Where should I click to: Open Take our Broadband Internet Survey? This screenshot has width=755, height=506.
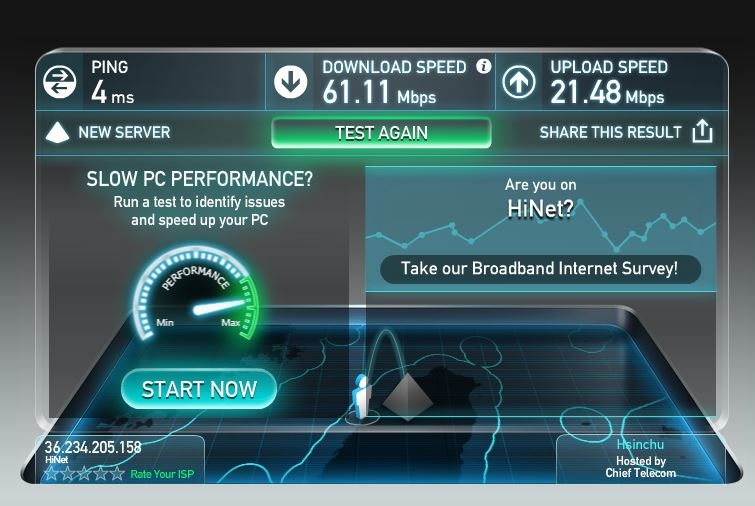pyautogui.click(x=540, y=269)
